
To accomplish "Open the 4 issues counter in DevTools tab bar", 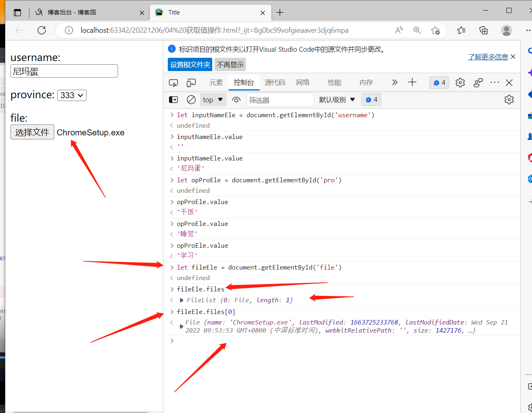I will pyautogui.click(x=439, y=83).
